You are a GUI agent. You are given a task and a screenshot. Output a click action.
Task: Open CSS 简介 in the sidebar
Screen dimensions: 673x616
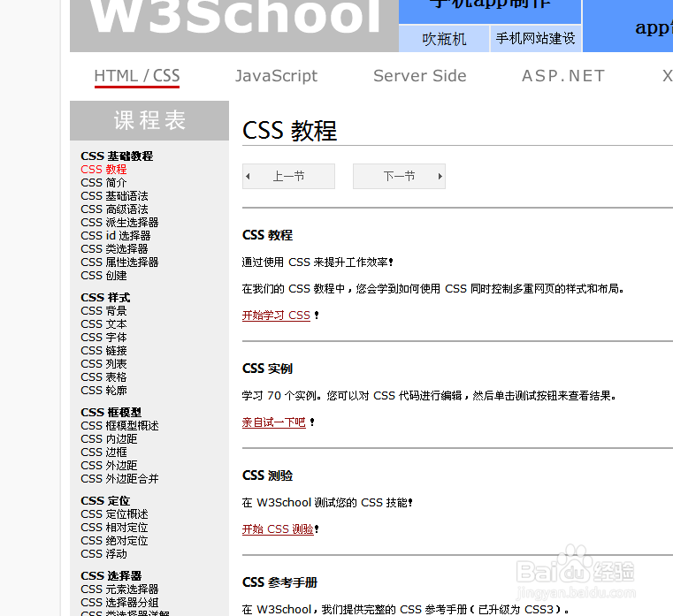pyautogui.click(x=103, y=183)
